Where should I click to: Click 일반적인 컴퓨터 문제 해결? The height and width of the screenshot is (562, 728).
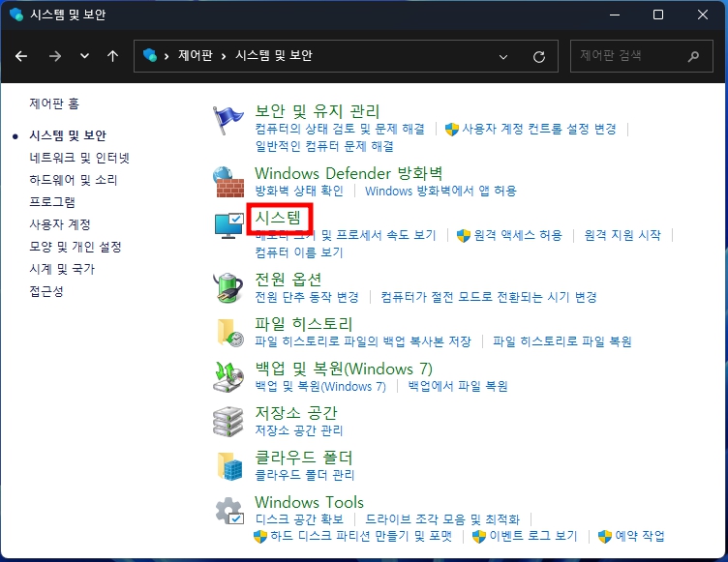(x=324, y=146)
